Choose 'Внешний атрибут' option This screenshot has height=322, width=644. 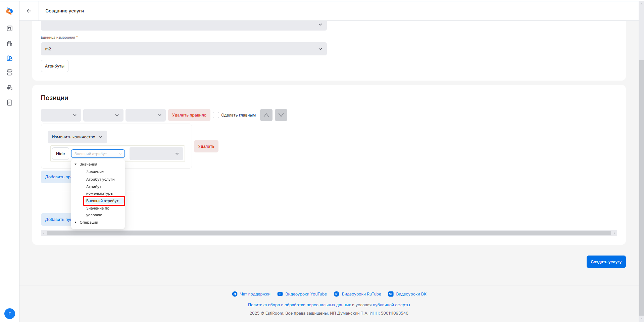click(102, 201)
